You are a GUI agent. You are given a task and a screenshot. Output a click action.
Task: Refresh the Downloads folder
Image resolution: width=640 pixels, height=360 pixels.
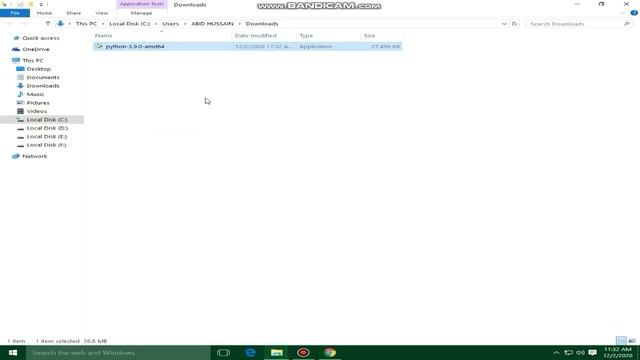click(x=514, y=24)
